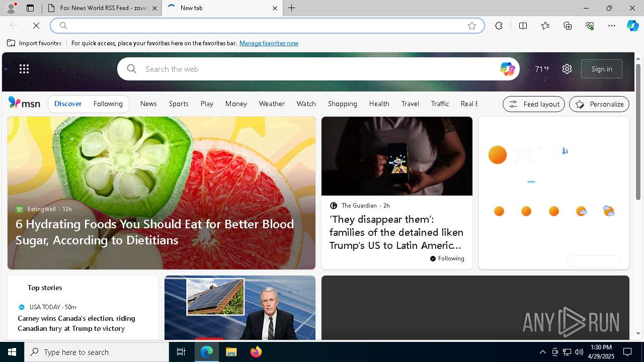The height and width of the screenshot is (362, 644).
Task: Switch to the Fox News World RSS Feed tab
Action: coord(102,8)
